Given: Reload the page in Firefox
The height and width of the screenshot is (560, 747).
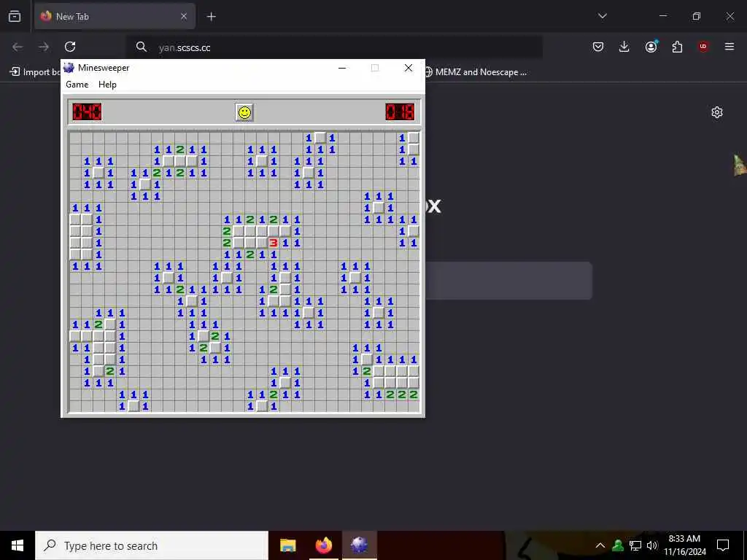Looking at the screenshot, I should (x=70, y=47).
